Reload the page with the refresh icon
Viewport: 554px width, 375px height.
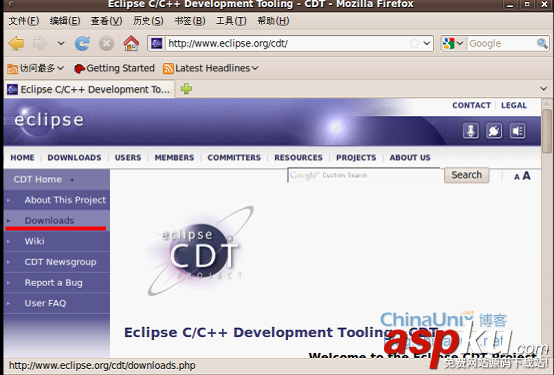[82, 43]
